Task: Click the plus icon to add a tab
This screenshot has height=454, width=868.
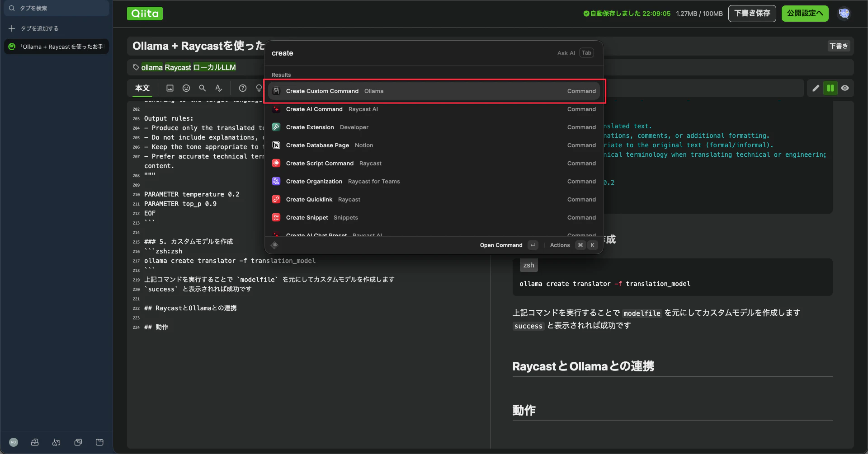Action: click(x=12, y=28)
